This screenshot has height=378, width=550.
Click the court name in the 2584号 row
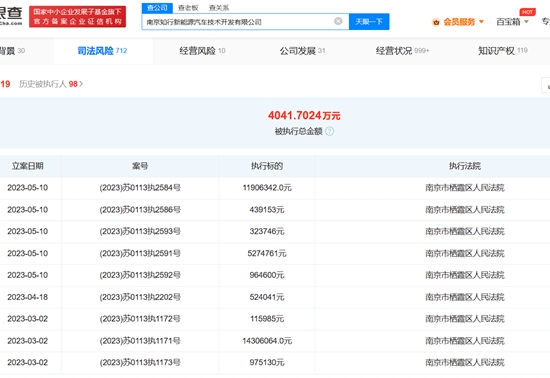coord(465,188)
